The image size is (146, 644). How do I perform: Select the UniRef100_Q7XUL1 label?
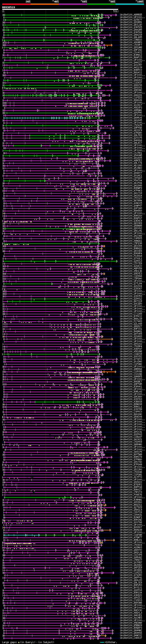pyautogui.click(x=131, y=258)
